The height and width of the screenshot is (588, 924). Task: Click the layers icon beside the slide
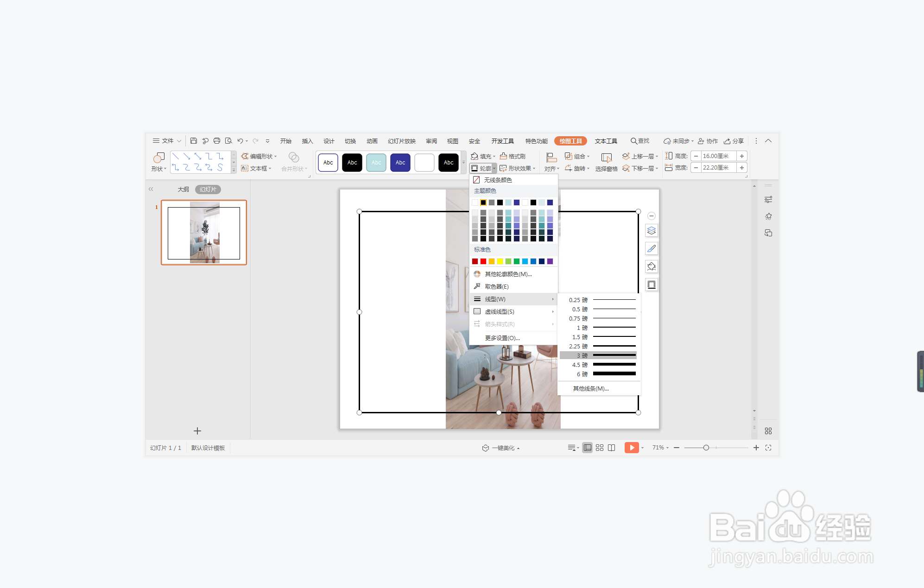[652, 230]
